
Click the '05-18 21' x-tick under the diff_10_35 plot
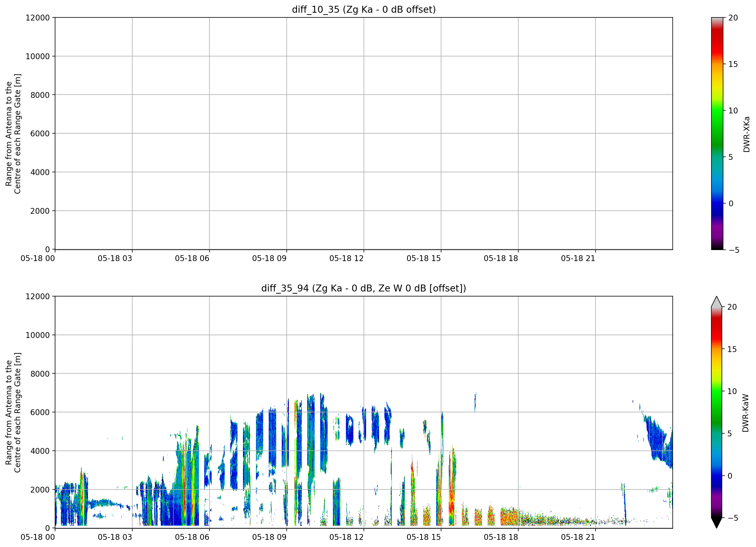(578, 259)
